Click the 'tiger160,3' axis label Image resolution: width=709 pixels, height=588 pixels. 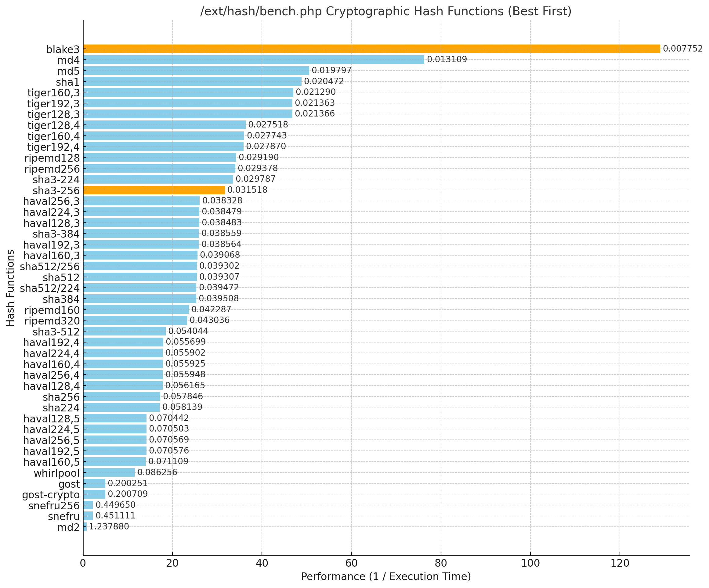pos(53,93)
